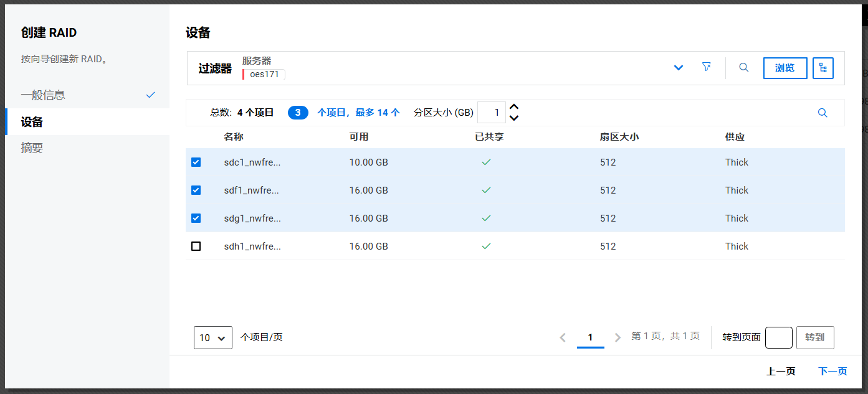Expand the filter chevron dropdown

pyautogui.click(x=679, y=68)
